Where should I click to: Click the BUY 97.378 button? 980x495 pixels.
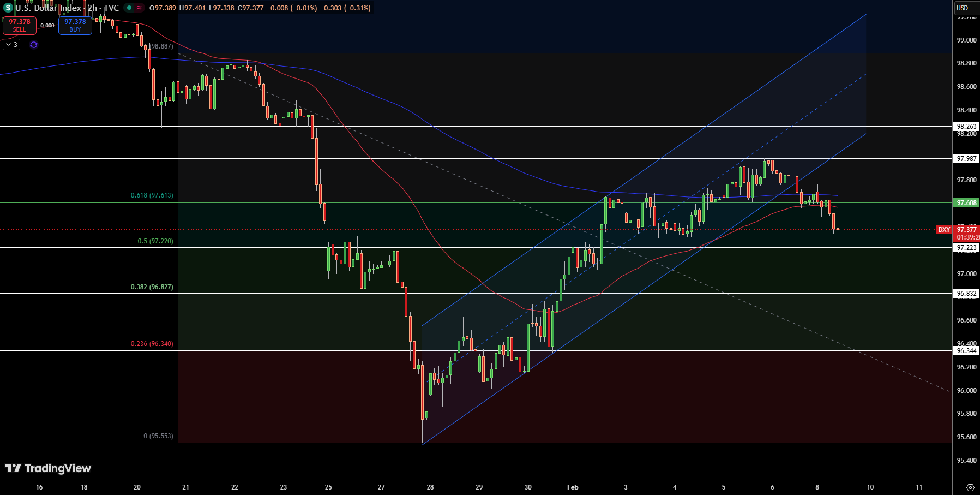pos(75,25)
